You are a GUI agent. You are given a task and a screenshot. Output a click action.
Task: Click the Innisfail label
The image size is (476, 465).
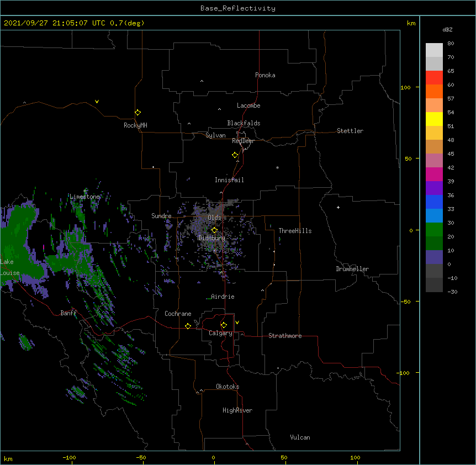(229, 180)
